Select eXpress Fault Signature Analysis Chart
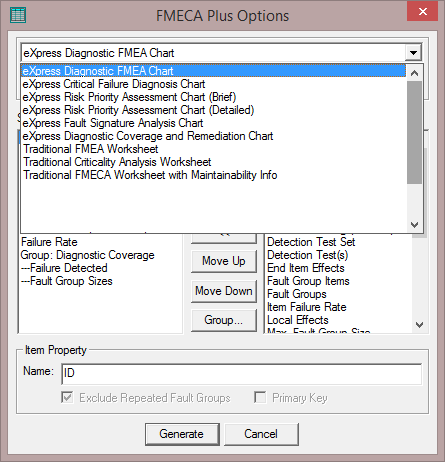Viewport: 445px width, 462px height. click(x=113, y=123)
